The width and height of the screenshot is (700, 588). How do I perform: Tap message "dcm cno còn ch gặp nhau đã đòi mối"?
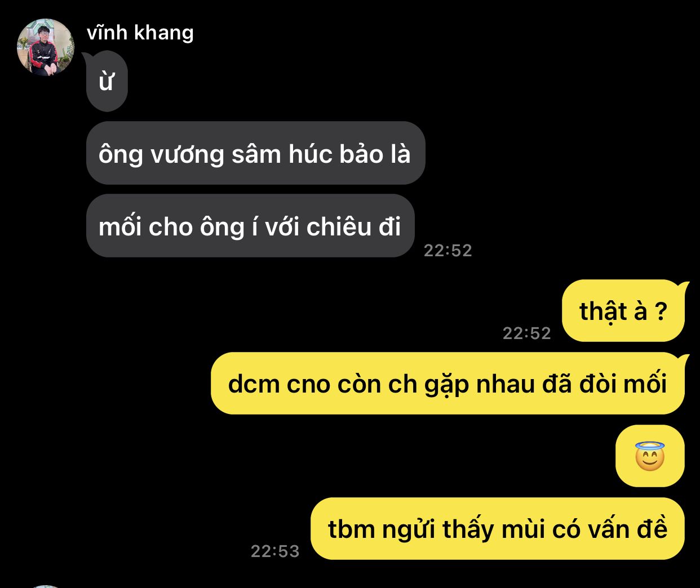pos(448,384)
